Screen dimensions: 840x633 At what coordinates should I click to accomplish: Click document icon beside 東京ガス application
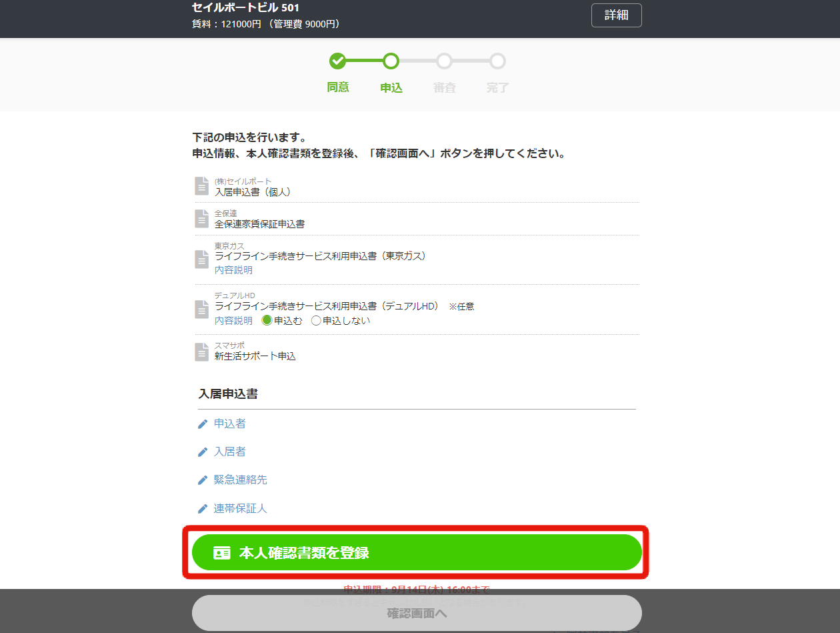pos(202,259)
